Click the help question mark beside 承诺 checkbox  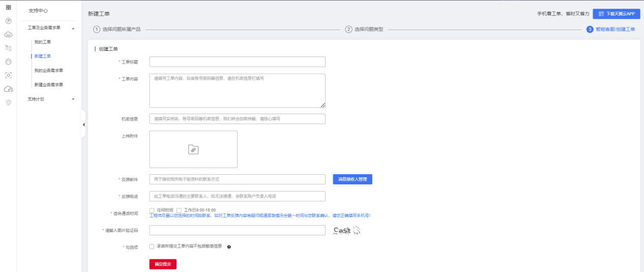point(229,247)
